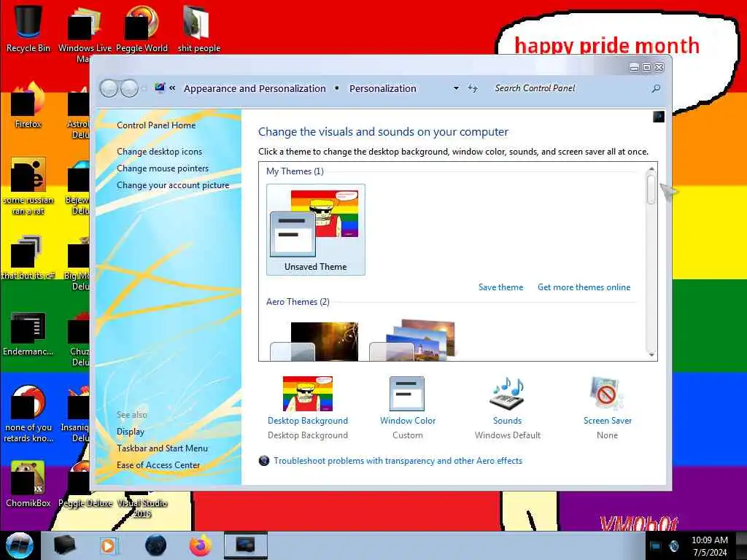The height and width of the screenshot is (560, 747).
Task: Expand the breadcrumb overflow chevron
Action: 172,88
